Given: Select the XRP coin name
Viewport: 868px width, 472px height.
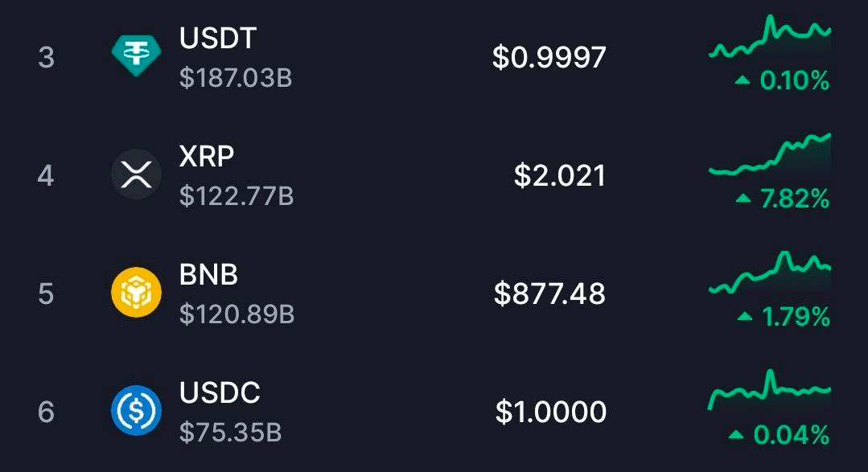Looking at the screenshot, I should (x=207, y=156).
